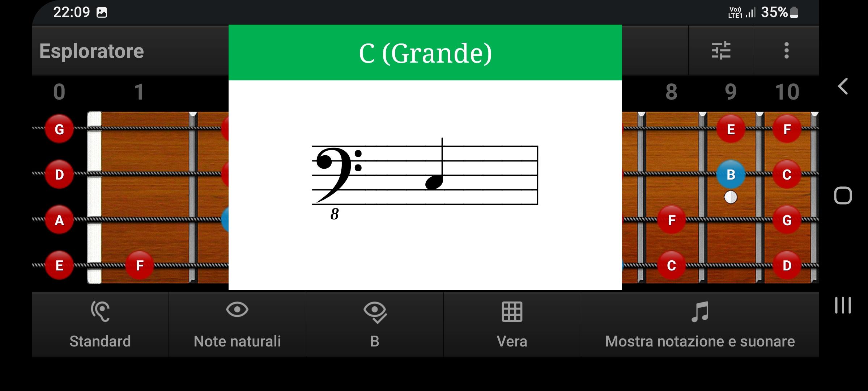This screenshot has width=868, height=391.
Task: Select the blue B note on D string
Action: [x=731, y=175]
